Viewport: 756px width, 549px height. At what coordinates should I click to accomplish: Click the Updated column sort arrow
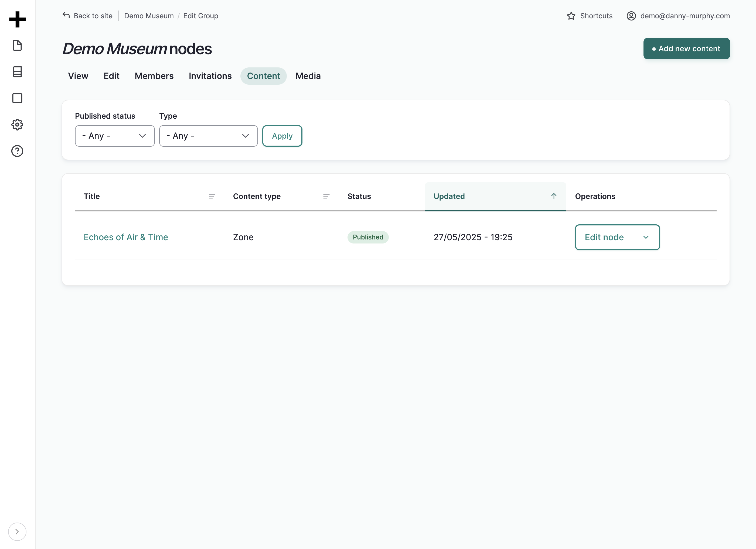click(554, 197)
